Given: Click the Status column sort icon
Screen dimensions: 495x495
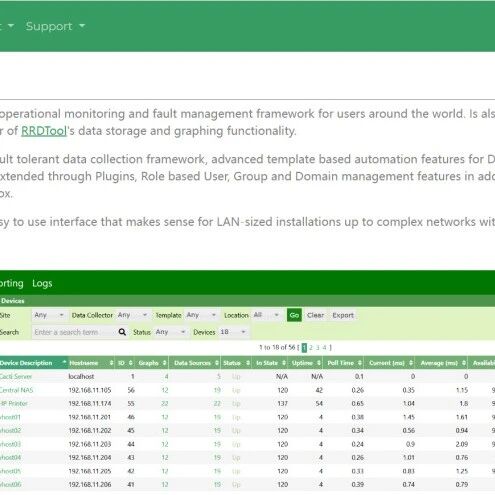Looking at the screenshot, I should coord(248,363).
